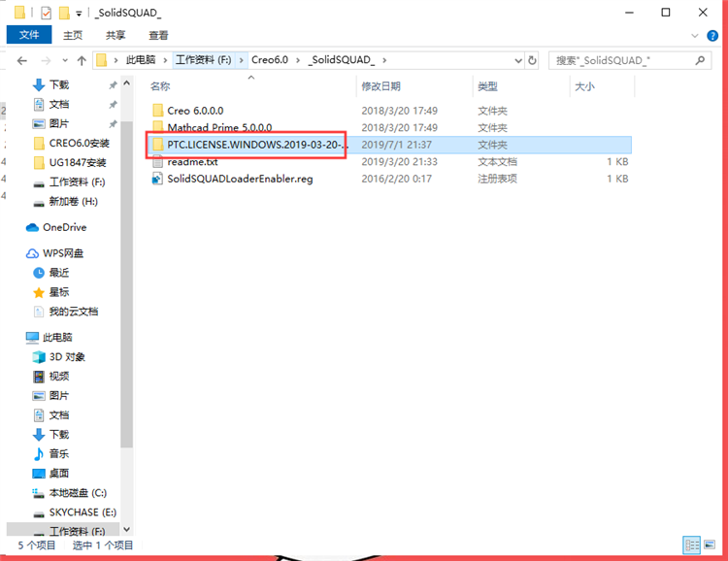Click the Creo 6.0.0.0 folder icon
This screenshot has width=728, height=561.
point(158,111)
